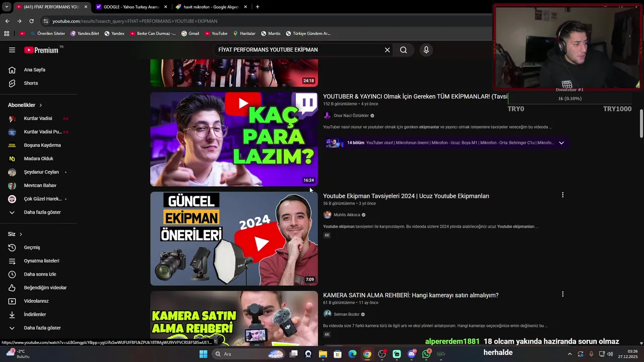Close the havit mikrofon tab
Viewport: 644px width, 362px height.
[x=246, y=7]
